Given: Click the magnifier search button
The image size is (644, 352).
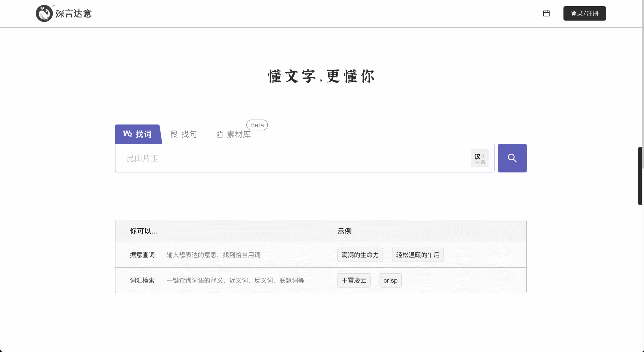Looking at the screenshot, I should click(x=512, y=158).
